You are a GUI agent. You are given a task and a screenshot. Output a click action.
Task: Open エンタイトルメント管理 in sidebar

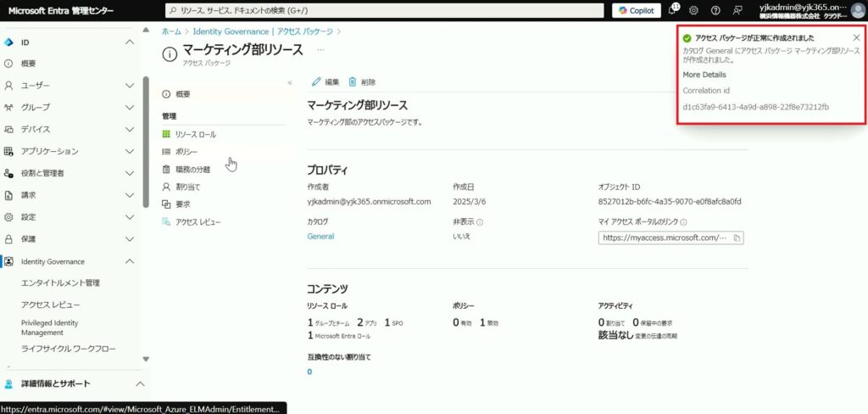(60, 283)
